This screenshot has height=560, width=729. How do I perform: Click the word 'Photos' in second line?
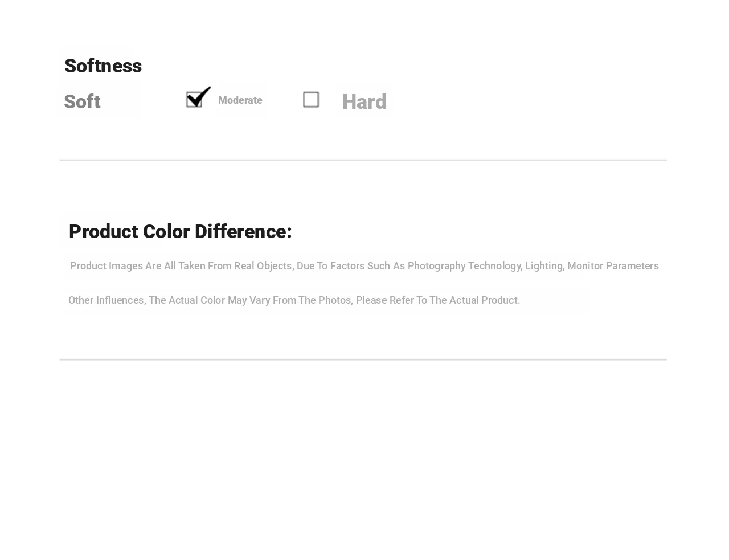click(335, 300)
